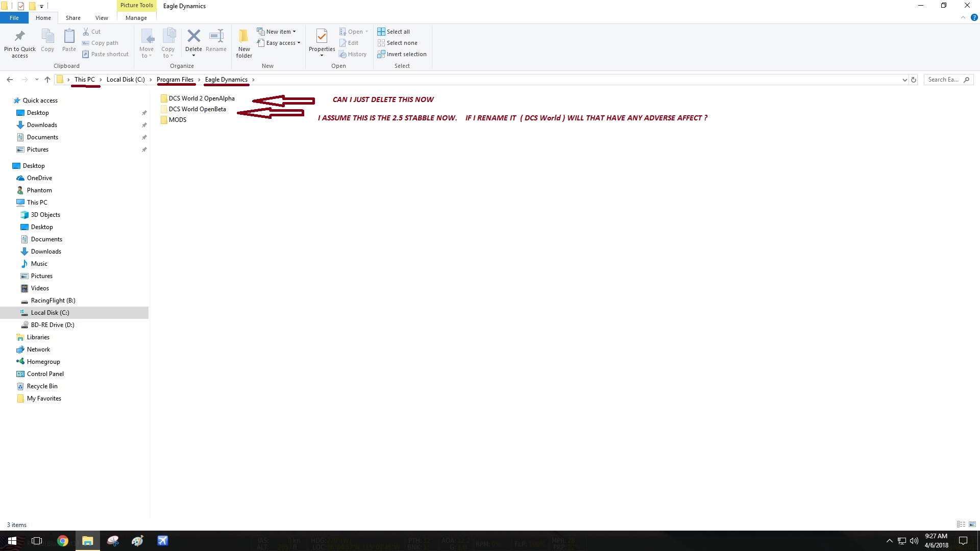
Task: Click the Copy ribbon button
Action: (x=47, y=41)
